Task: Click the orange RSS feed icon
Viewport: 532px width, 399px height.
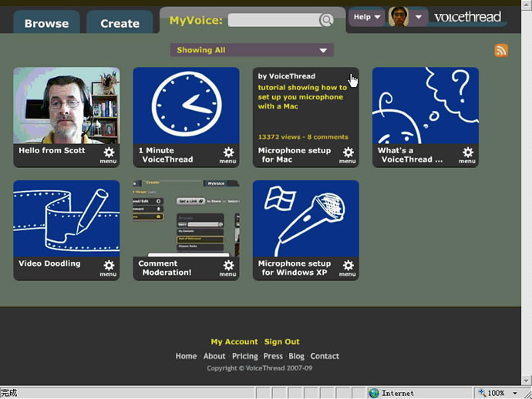Action: pos(501,51)
